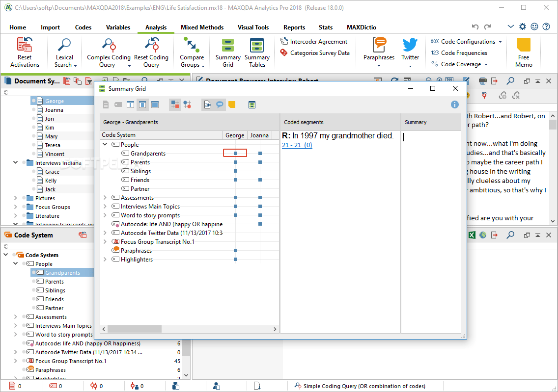Click blue square for Joanna Friends cell
This screenshot has width=558, height=392.
tap(260, 180)
